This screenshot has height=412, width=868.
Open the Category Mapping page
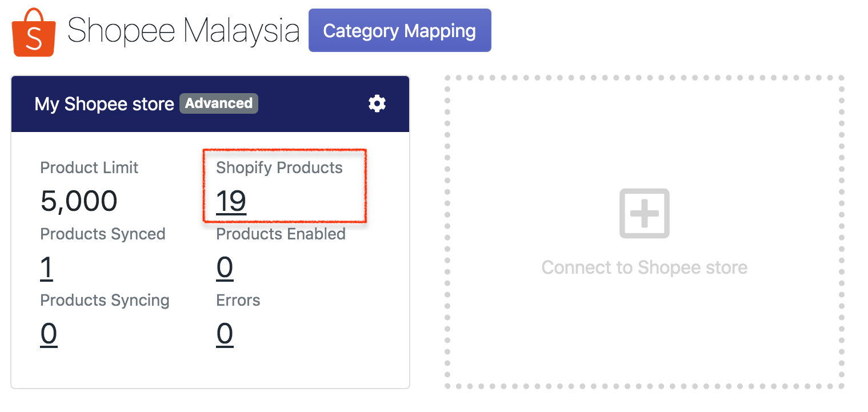pyautogui.click(x=399, y=30)
